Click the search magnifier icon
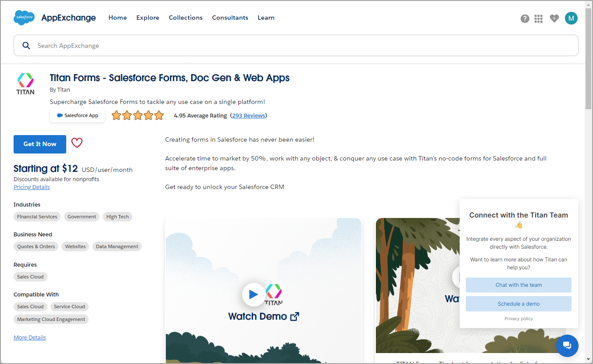 (26, 46)
